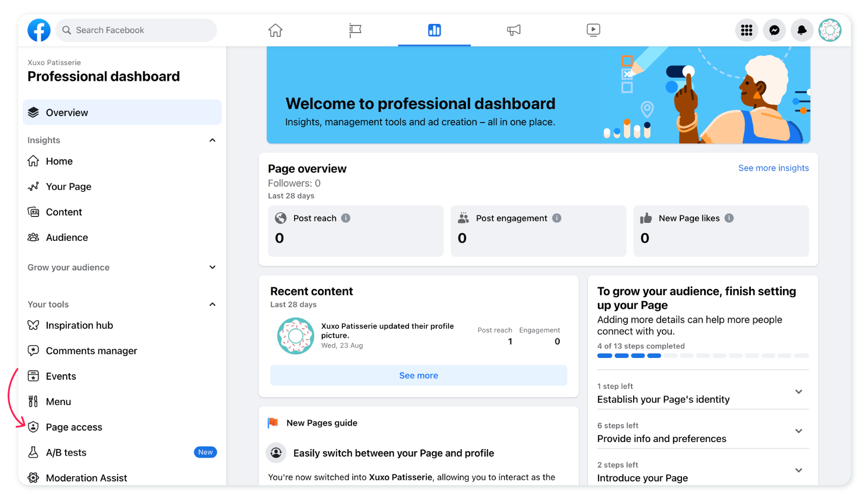Open Audience insights
This screenshot has height=499, width=868.
pos(122,238)
